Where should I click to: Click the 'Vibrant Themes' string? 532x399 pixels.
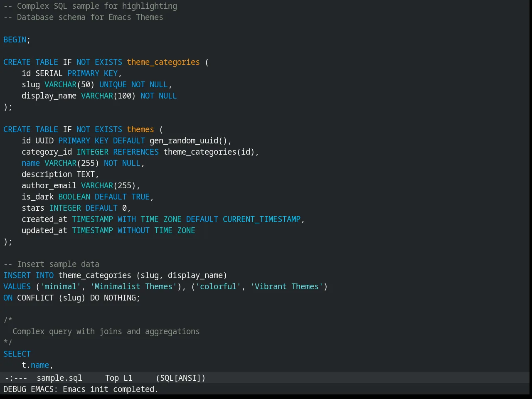pyautogui.click(x=287, y=287)
